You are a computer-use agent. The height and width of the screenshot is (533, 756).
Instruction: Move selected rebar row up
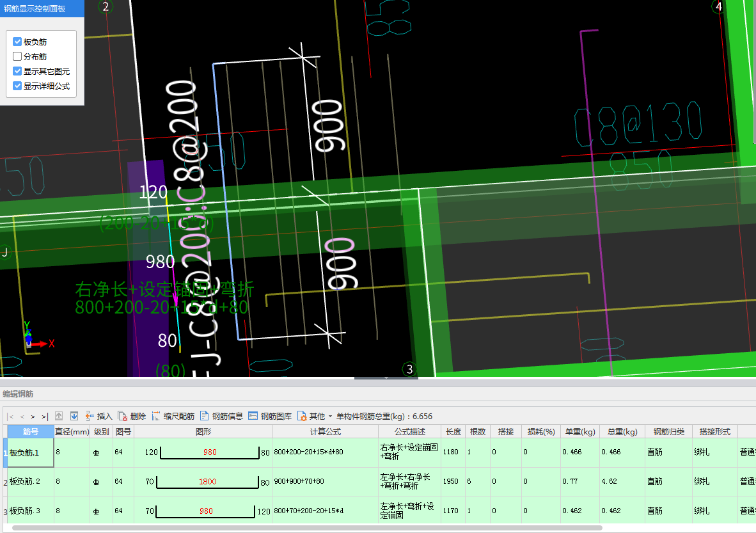click(59, 416)
